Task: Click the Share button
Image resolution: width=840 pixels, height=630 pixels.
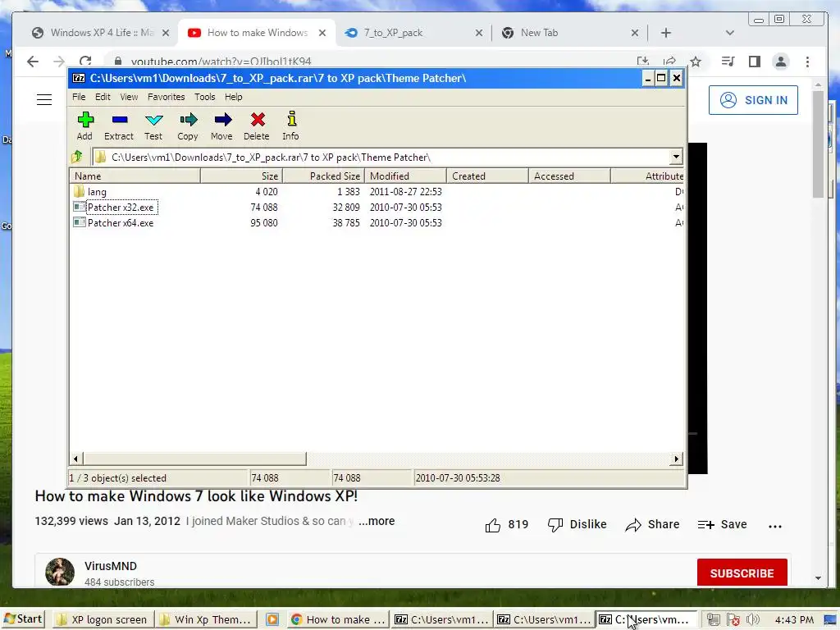Action: coord(652,524)
